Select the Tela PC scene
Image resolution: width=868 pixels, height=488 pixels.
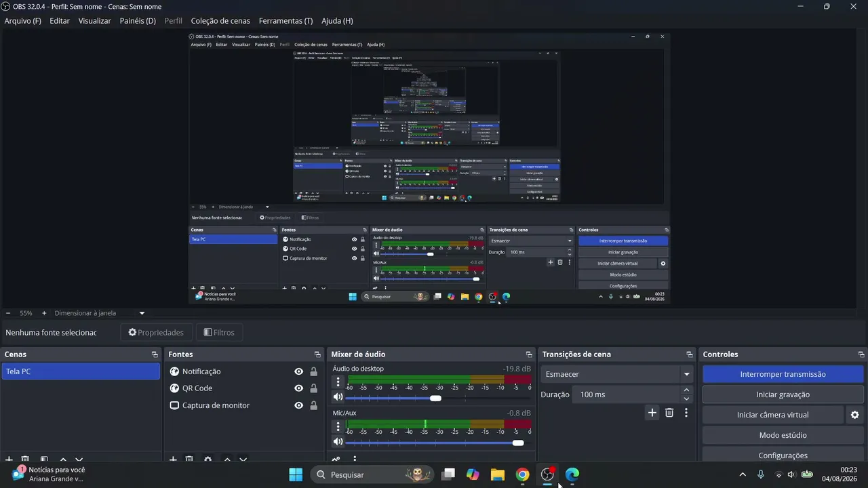tap(81, 371)
